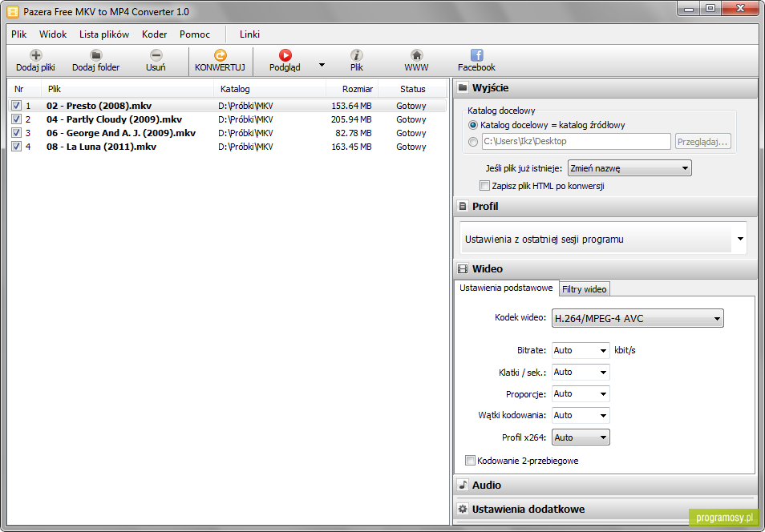The height and width of the screenshot is (532, 765).
Task: Select the custom output folder radio button
Action: (x=473, y=141)
